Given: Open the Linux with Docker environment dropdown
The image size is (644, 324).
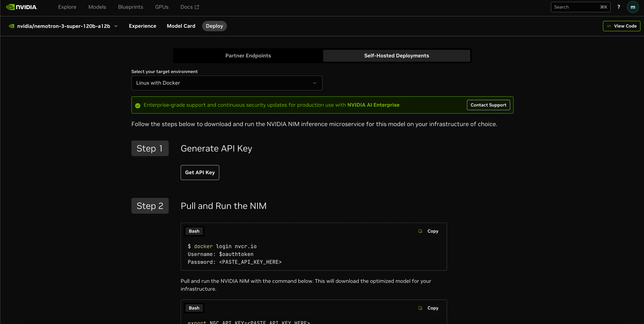Looking at the screenshot, I should point(227,83).
